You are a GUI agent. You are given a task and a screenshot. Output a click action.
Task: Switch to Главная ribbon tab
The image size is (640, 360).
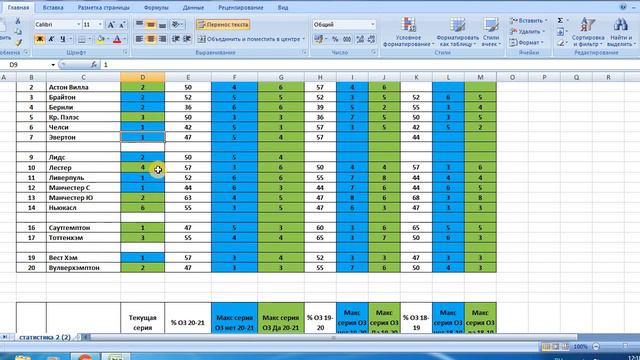[x=18, y=7]
